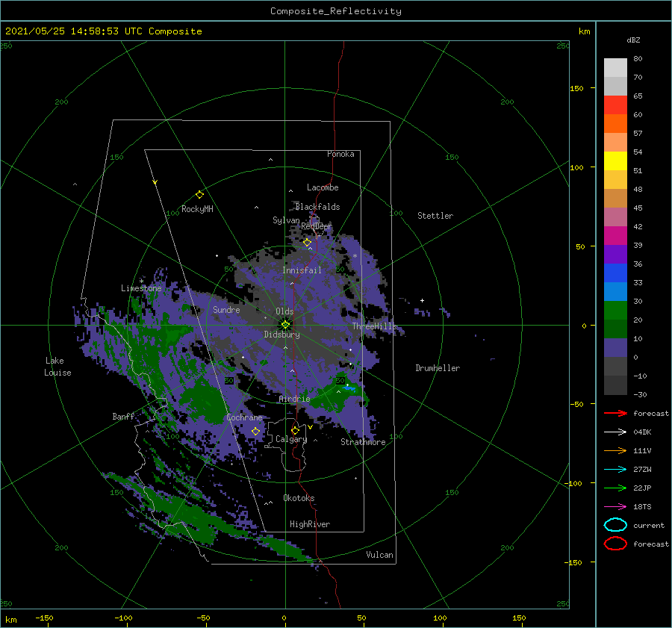The height and width of the screenshot is (628, 672).
Task: Click the Didsbury town label
Action: point(281,335)
